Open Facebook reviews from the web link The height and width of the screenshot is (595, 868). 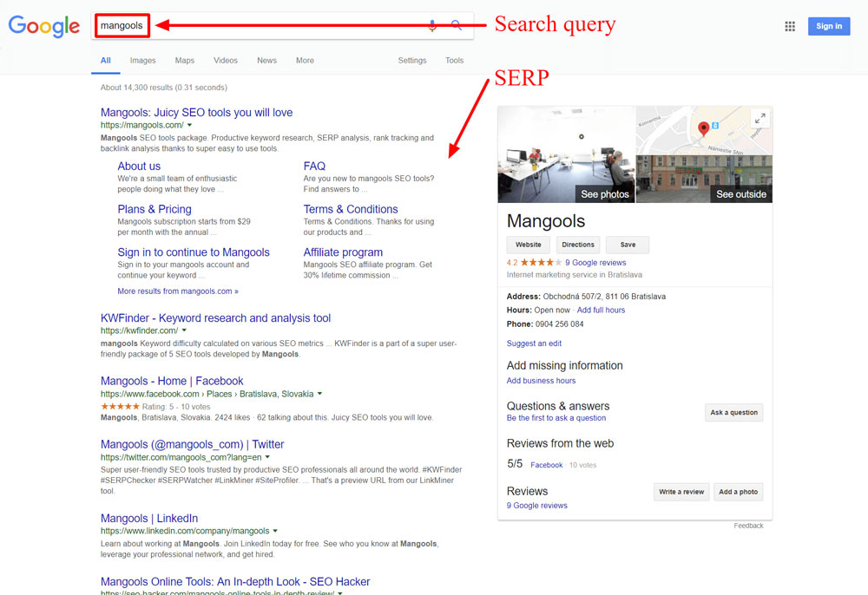(x=546, y=465)
